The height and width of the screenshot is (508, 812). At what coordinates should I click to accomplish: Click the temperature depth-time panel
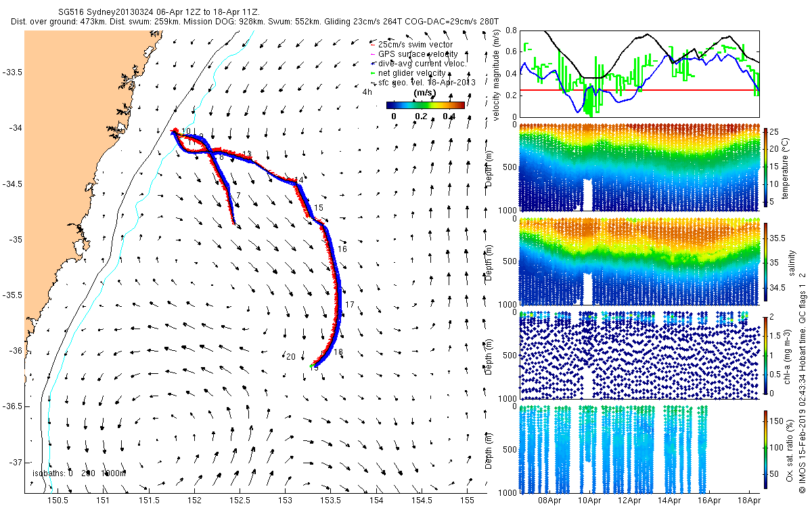pyautogui.click(x=639, y=166)
